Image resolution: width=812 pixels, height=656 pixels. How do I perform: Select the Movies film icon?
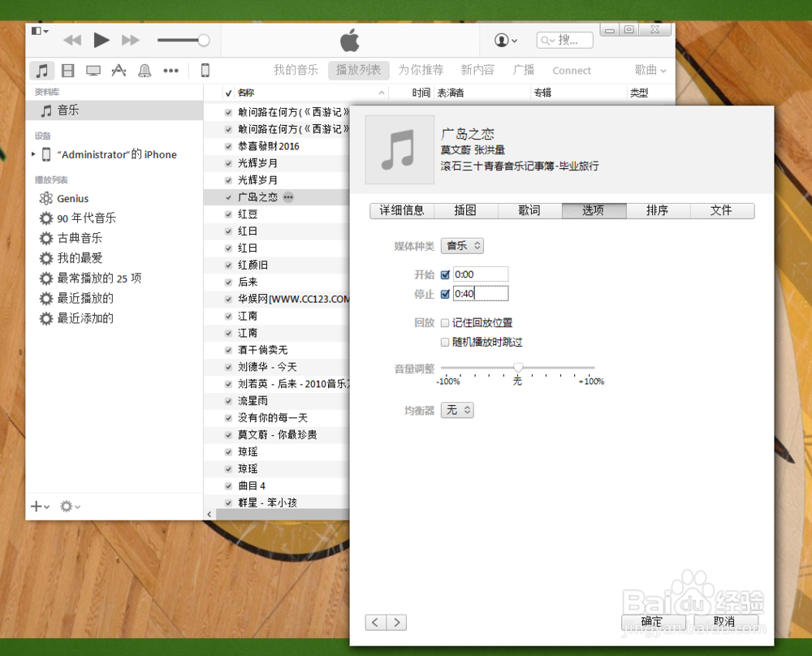[68, 71]
